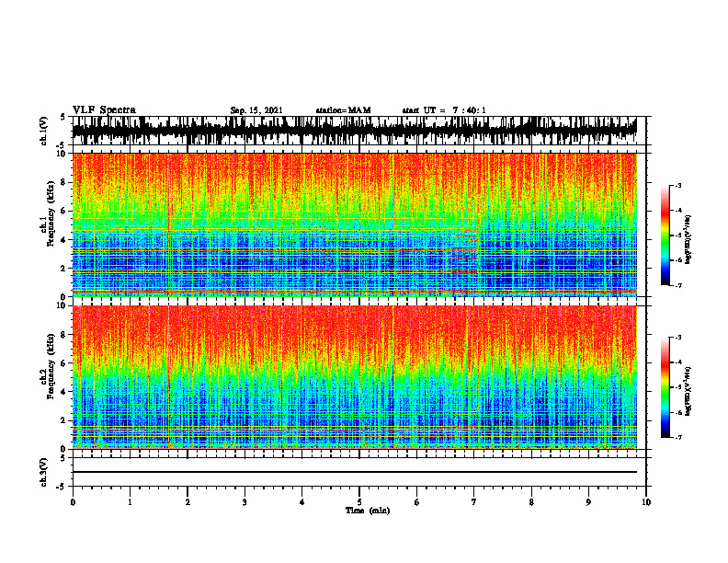This screenshot has width=728, height=563.
Task: Click time axis tick label "6"
Action: click(x=417, y=502)
